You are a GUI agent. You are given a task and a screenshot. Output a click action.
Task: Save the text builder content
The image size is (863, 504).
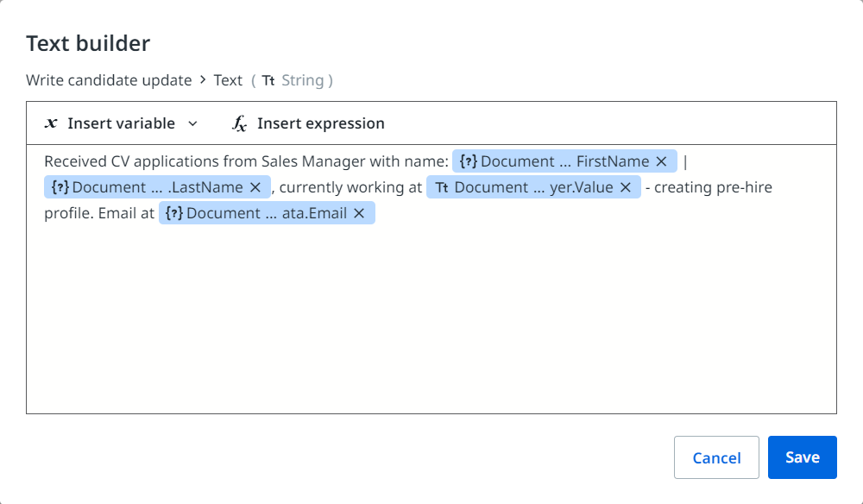tap(802, 457)
